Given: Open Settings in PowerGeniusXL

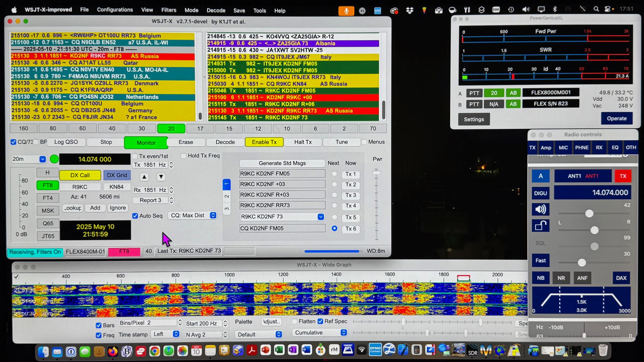Looking at the screenshot, I should point(474,119).
